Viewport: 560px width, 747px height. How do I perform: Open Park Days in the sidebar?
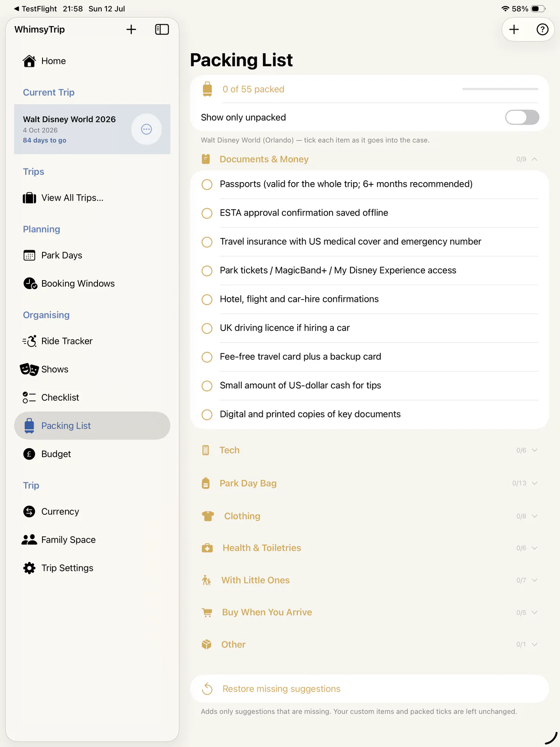coord(92,255)
